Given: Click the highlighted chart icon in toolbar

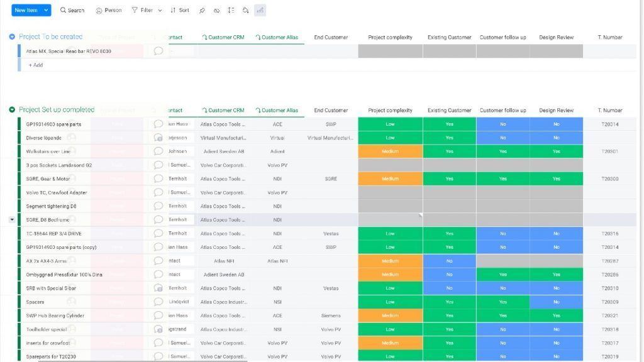Looking at the screenshot, I should coord(260,10).
